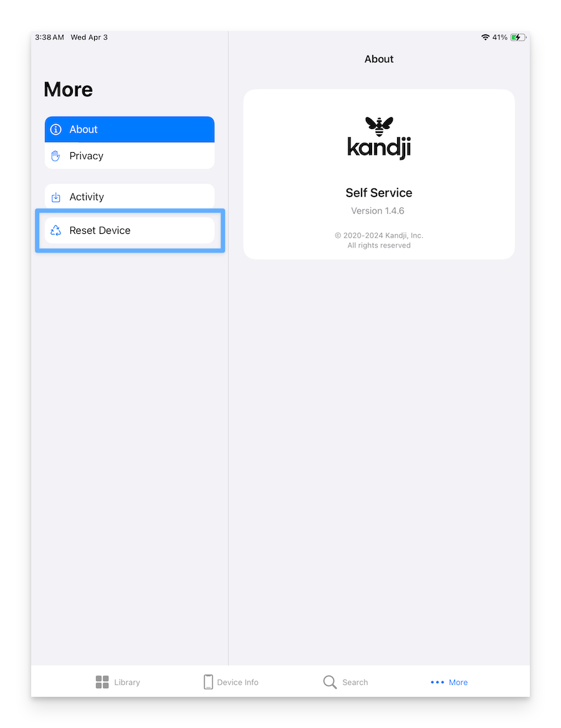The image size is (561, 728).
Task: Click the Search magnifying glass icon
Action: pyautogui.click(x=330, y=682)
